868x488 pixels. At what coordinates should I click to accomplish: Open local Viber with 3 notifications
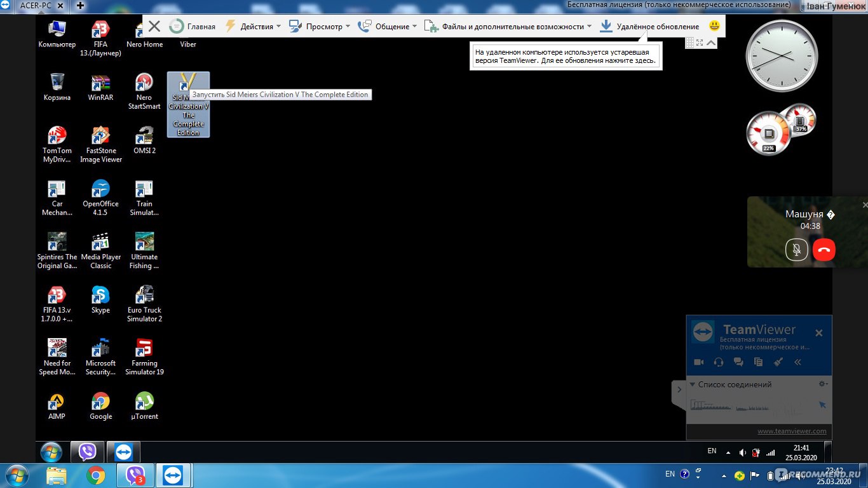tap(135, 475)
